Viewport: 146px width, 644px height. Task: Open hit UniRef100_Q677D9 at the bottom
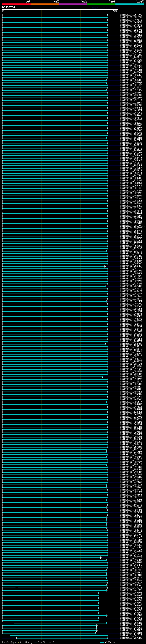point(131,638)
